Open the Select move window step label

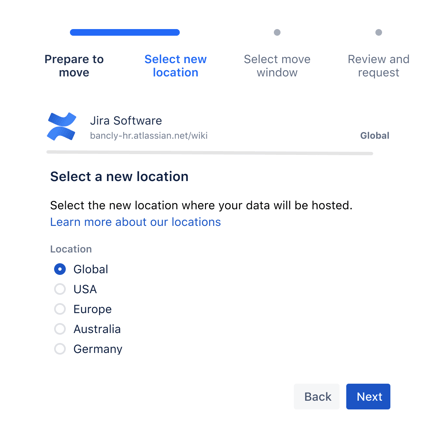click(x=277, y=66)
